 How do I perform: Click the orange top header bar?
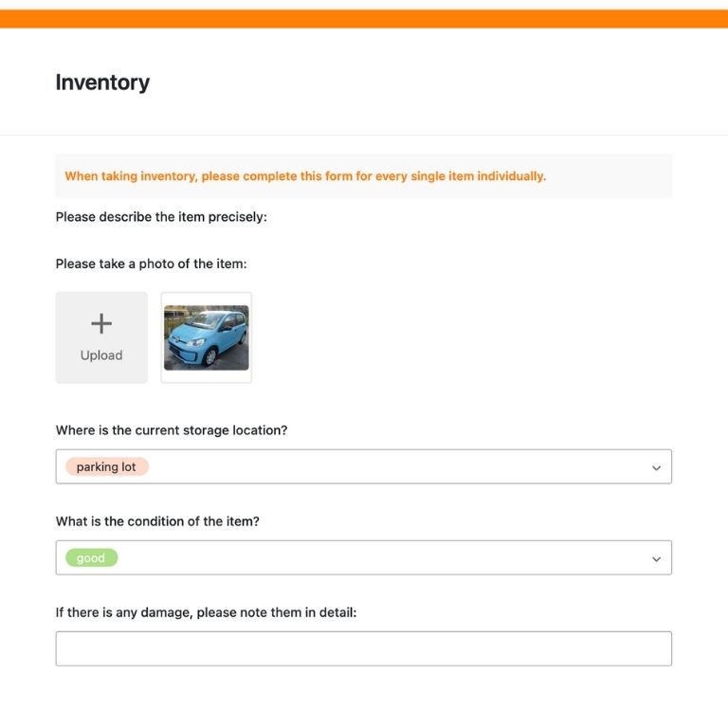pos(364,19)
